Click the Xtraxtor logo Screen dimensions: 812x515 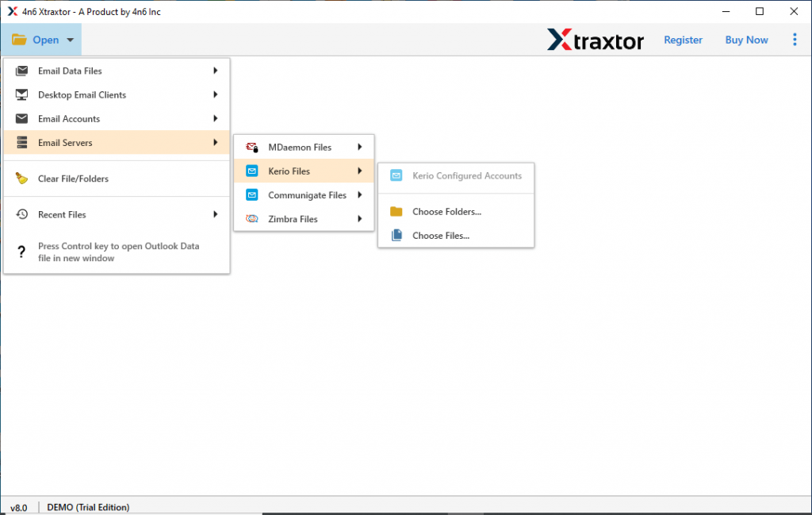coord(596,39)
